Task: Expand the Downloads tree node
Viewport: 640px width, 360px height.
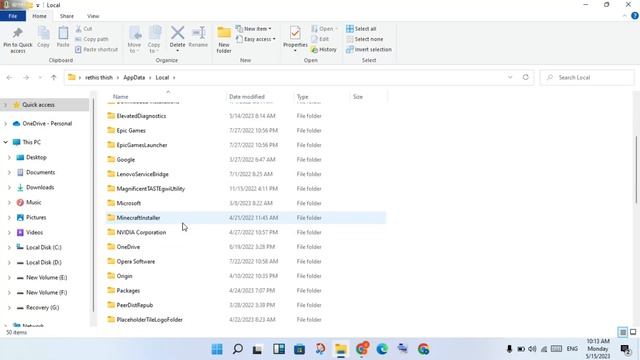Action: pyautogui.click(x=9, y=188)
